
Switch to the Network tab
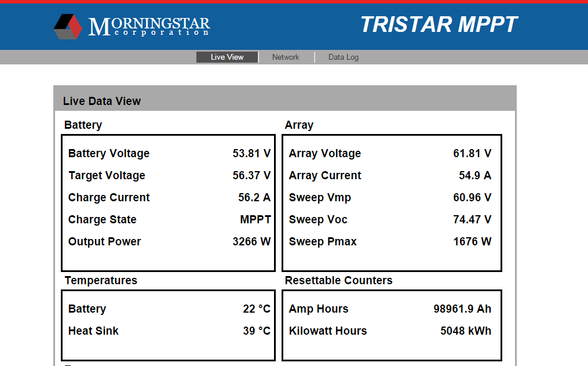click(x=286, y=57)
